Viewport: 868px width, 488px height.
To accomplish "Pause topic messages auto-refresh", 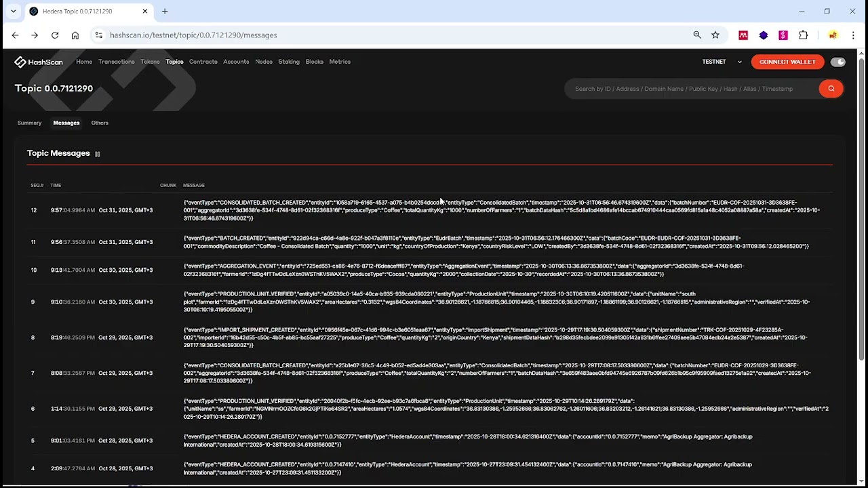I will pyautogui.click(x=98, y=154).
